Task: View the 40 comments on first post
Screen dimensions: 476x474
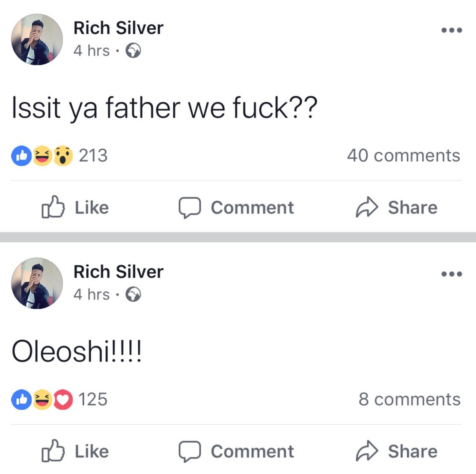Action: (403, 155)
